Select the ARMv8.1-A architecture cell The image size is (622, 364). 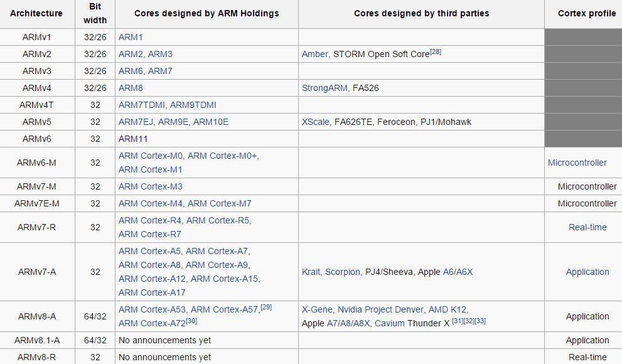[37, 341]
